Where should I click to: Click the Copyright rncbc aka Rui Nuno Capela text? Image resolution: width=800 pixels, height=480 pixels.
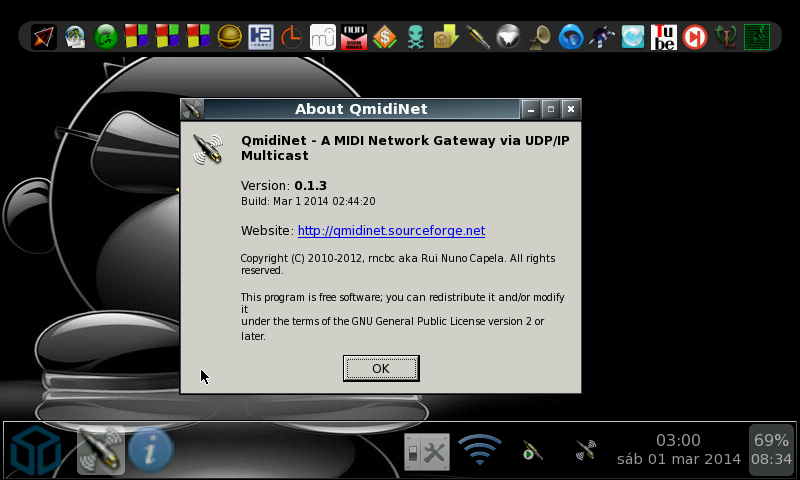pos(398,264)
